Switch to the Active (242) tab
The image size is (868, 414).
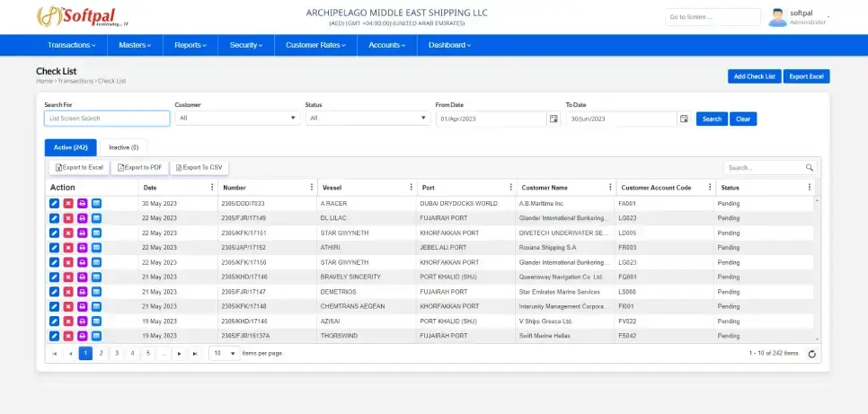point(70,147)
